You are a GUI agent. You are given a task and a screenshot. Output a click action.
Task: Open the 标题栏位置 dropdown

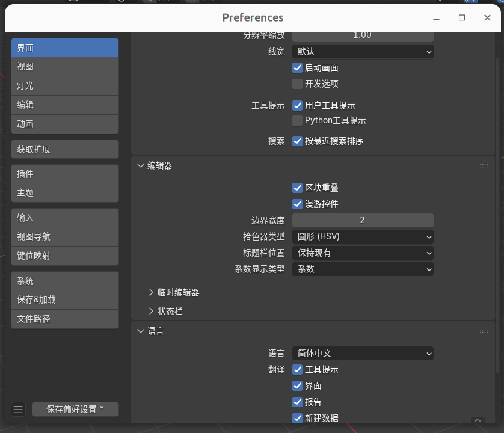tap(363, 253)
